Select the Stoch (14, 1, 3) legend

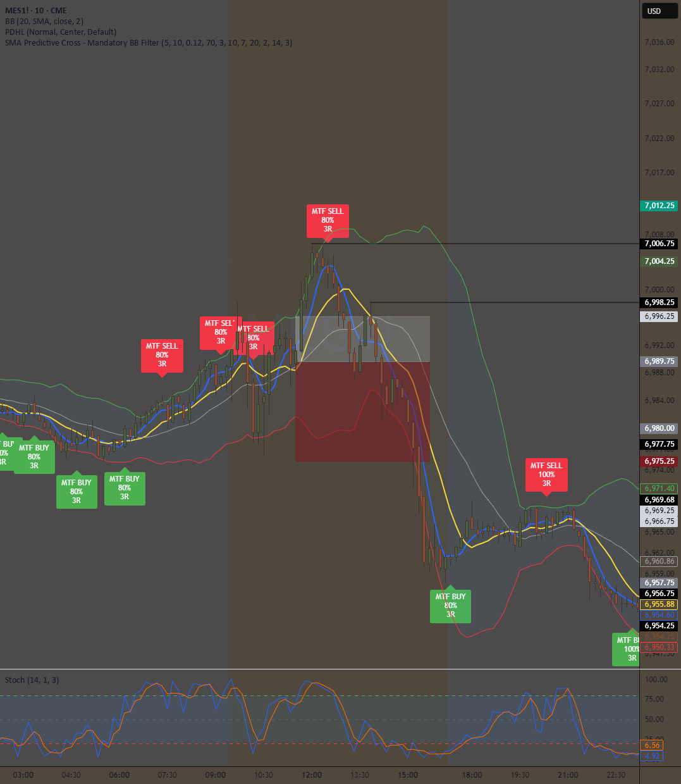coord(32,680)
